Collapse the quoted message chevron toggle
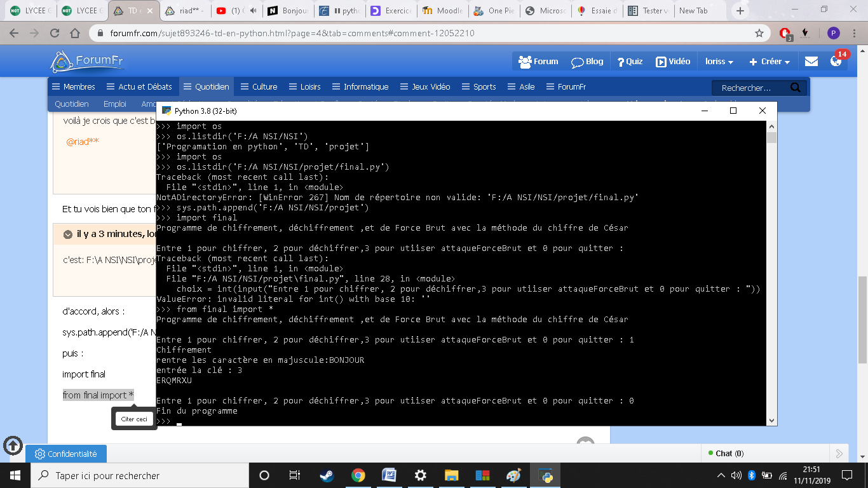 [68, 234]
